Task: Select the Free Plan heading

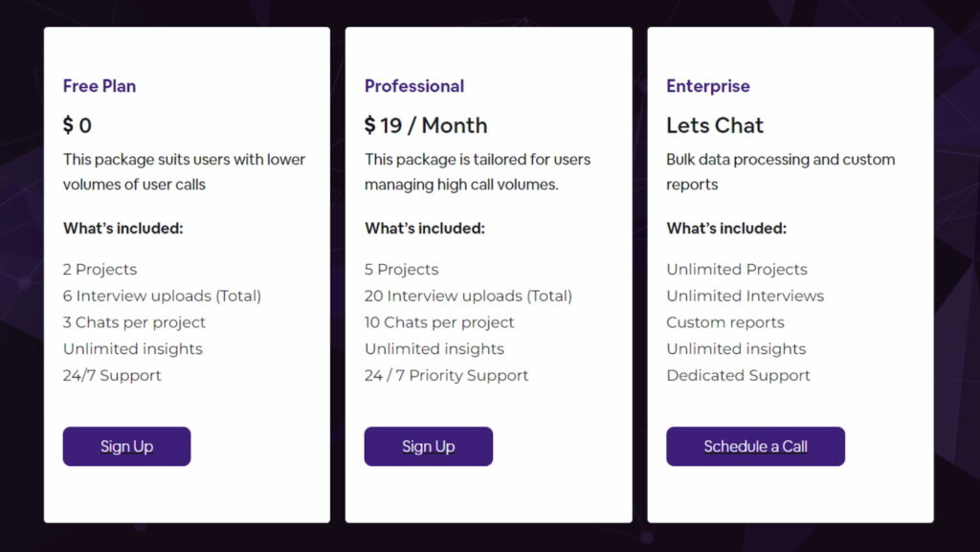Action: [100, 86]
